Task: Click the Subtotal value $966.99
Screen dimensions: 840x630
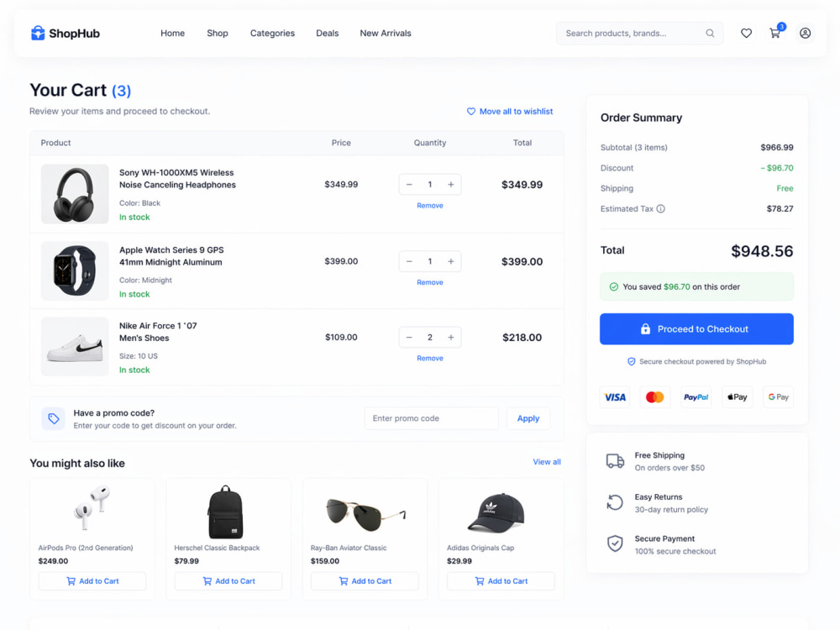Action: pos(777,147)
